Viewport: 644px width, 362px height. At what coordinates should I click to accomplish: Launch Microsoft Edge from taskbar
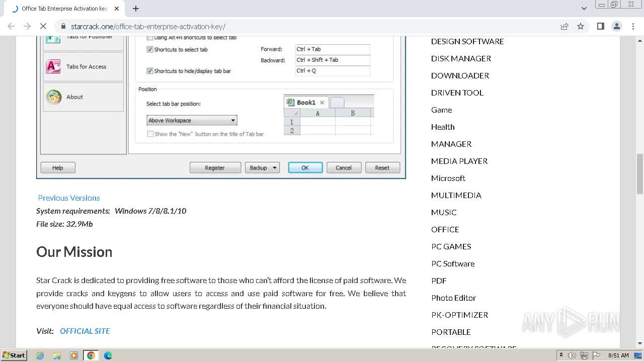click(x=108, y=355)
